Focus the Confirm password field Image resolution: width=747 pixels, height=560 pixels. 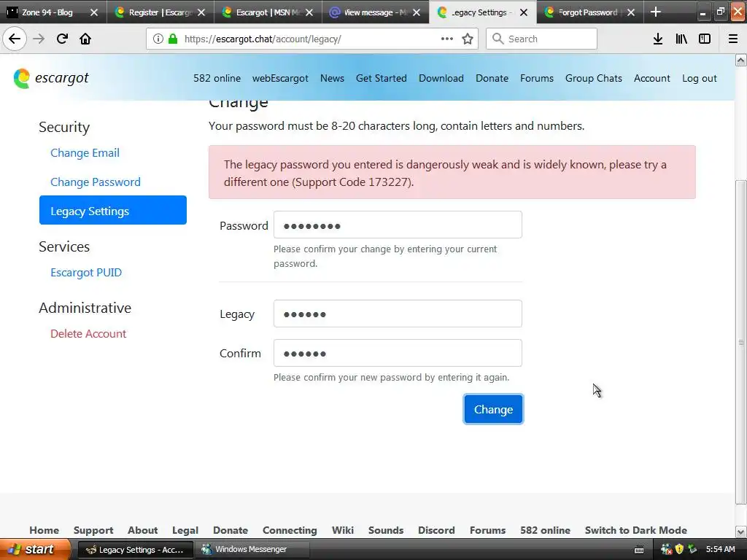(398, 353)
